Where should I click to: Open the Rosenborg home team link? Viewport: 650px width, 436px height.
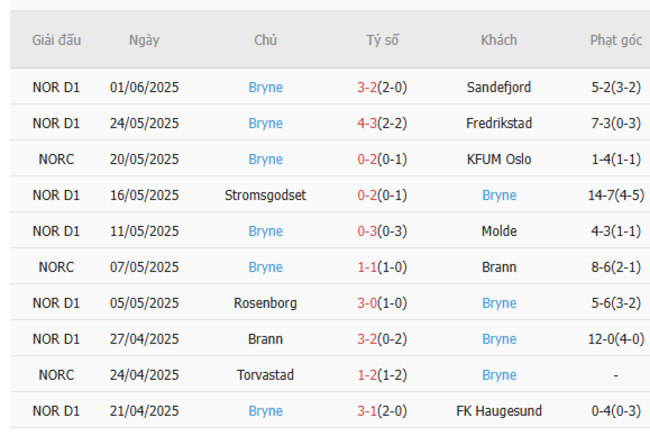(x=265, y=303)
